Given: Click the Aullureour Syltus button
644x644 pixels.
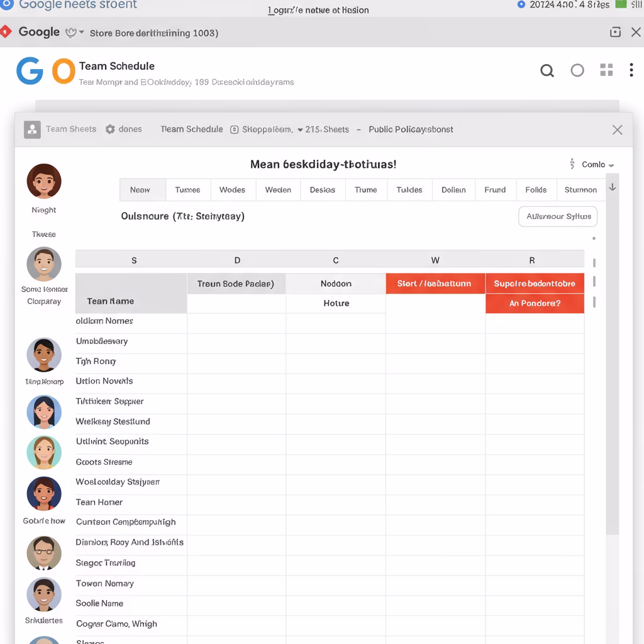Looking at the screenshot, I should click(558, 216).
